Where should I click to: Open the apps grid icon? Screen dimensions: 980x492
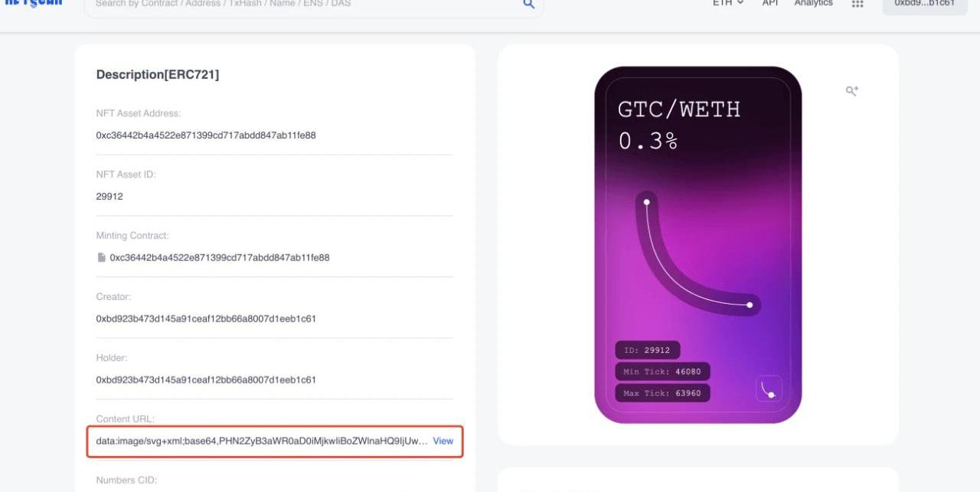857,5
